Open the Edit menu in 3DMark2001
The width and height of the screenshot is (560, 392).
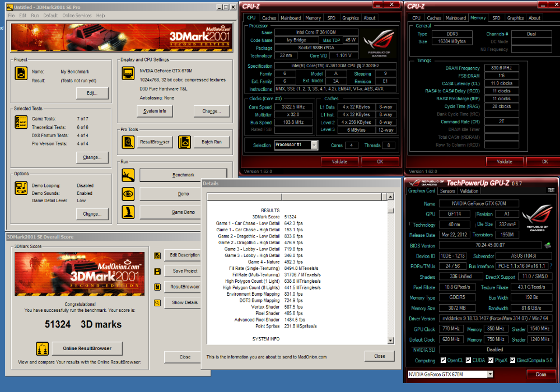click(23, 16)
